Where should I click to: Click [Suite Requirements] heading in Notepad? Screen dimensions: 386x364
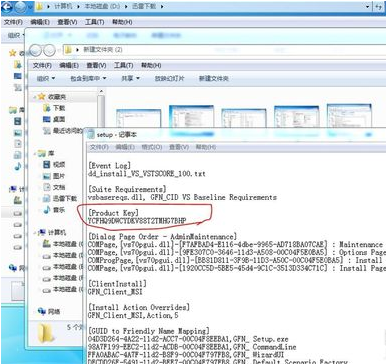tap(127, 189)
